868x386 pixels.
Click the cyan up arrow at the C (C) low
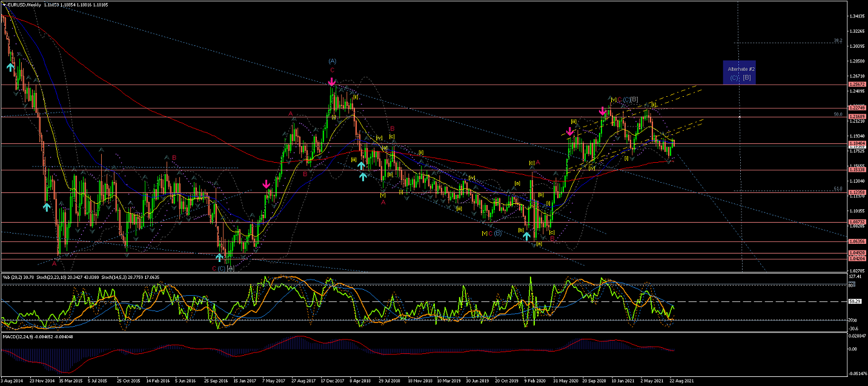pyautogui.click(x=219, y=257)
